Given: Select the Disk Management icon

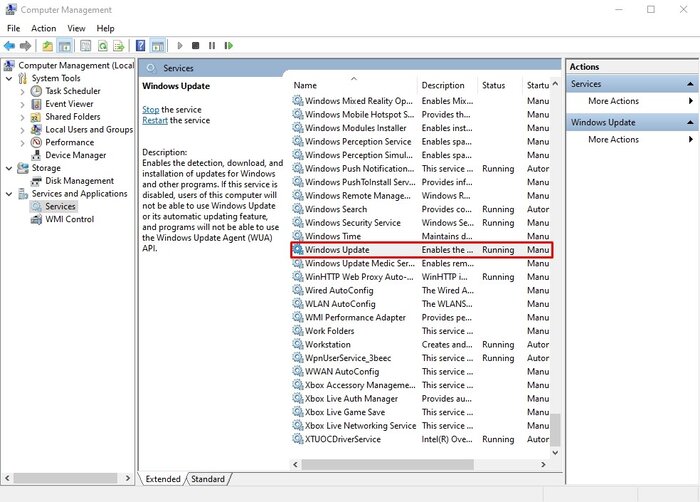Looking at the screenshot, I should (x=36, y=181).
